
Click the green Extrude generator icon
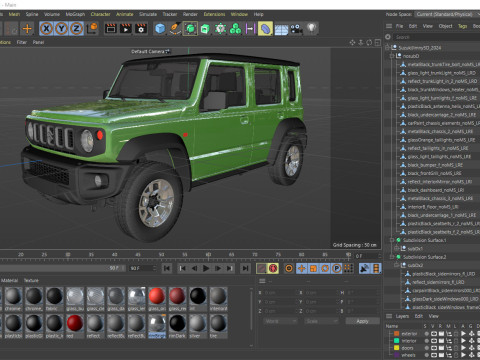205,29
